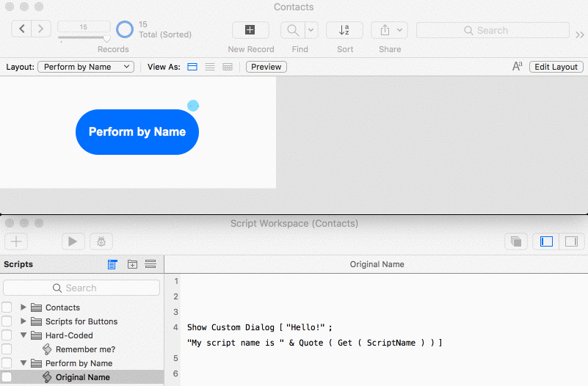This screenshot has height=386, width=588.
Task: Open the Layout dropdown menu
Action: (86, 67)
